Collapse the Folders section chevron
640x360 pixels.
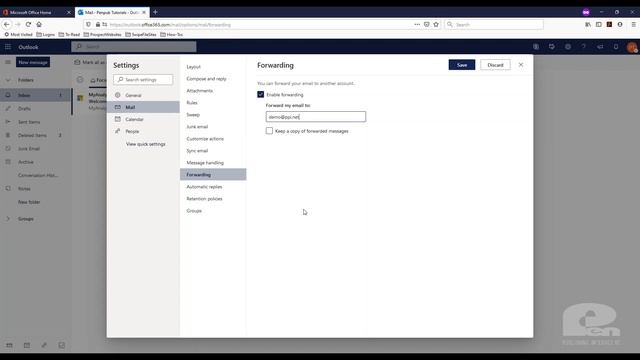[8, 80]
